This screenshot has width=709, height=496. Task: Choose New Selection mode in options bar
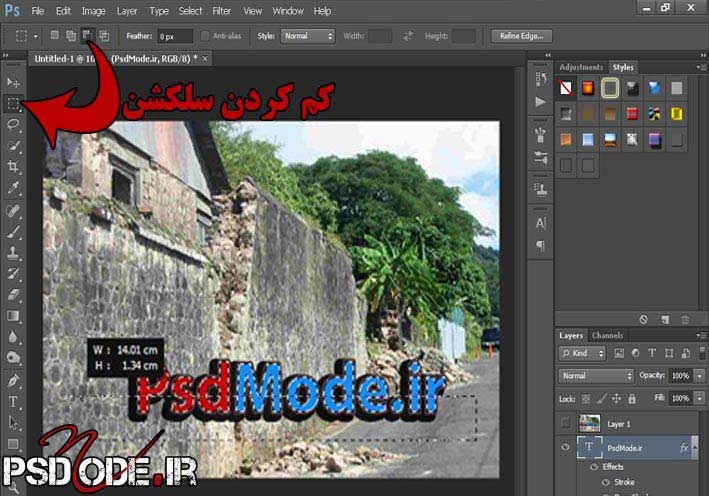pyautogui.click(x=54, y=35)
